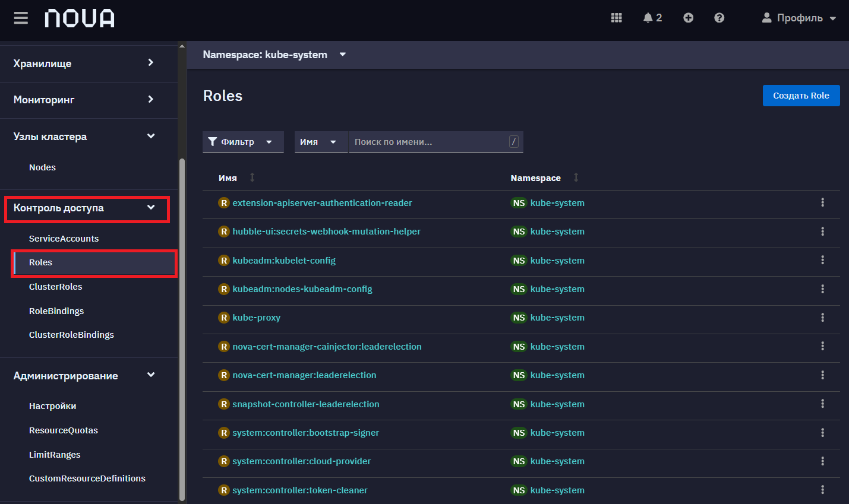
Task: Open LimitRanges in the sidebar
Action: point(55,455)
